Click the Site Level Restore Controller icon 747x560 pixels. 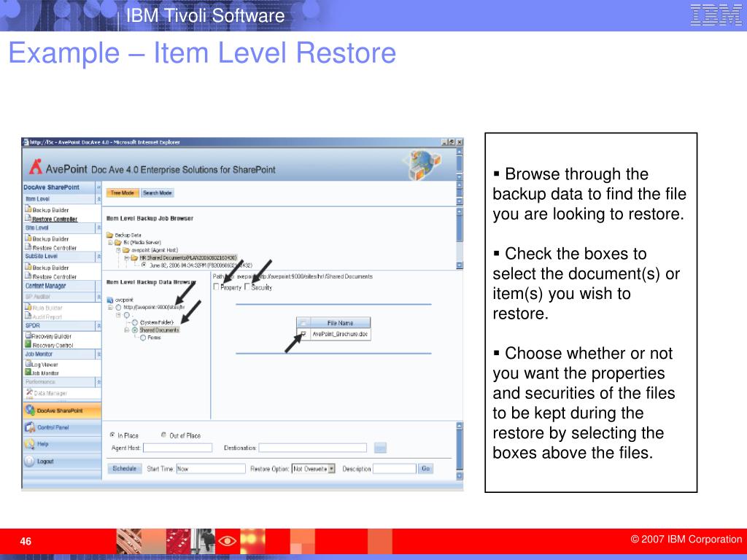pos(28,247)
